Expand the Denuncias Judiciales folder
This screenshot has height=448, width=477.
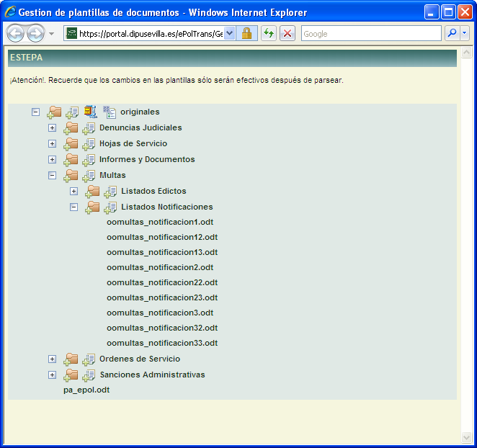(52, 127)
